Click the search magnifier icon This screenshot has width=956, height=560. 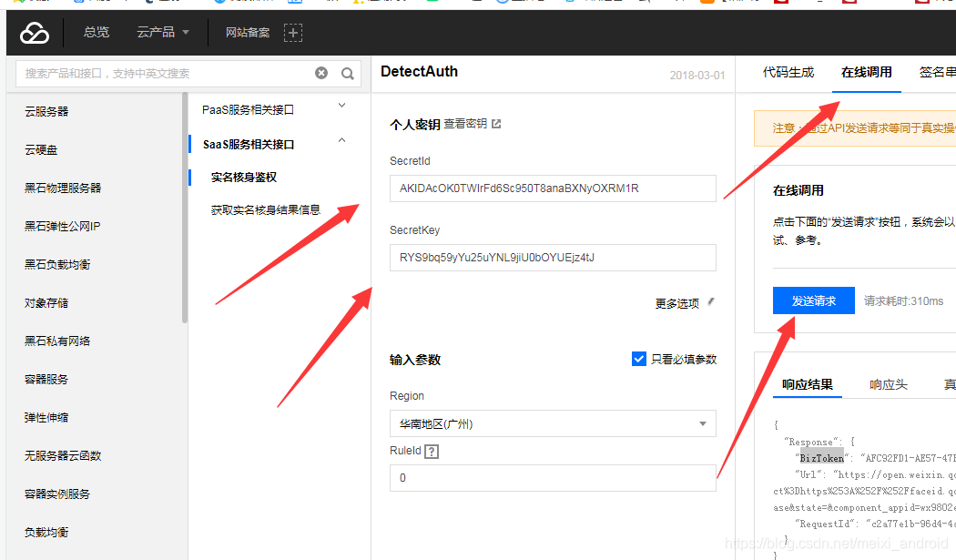tap(348, 74)
